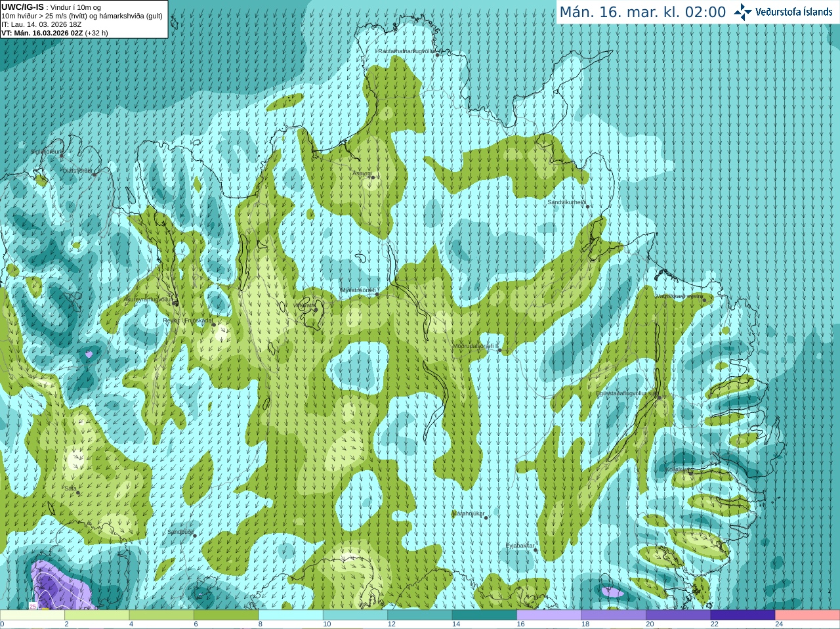Click the Reykir í Fnjóskadal station label
The image size is (840, 629).
(x=188, y=320)
